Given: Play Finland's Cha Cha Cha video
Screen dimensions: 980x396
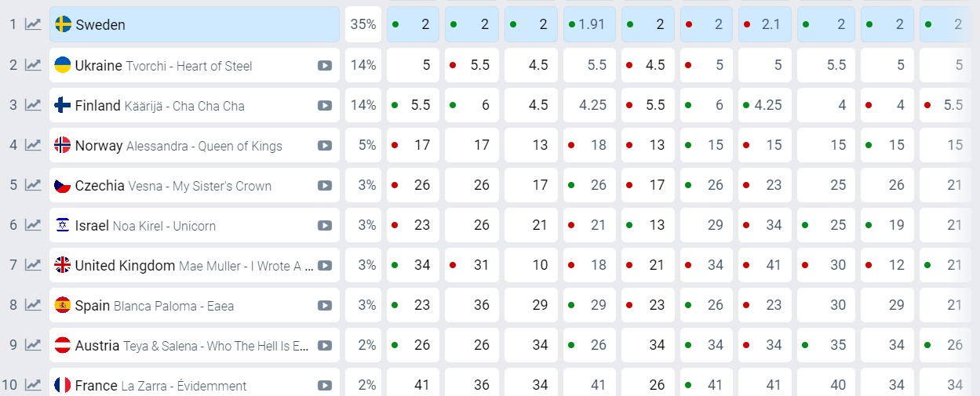Looking at the screenshot, I should [324, 106].
